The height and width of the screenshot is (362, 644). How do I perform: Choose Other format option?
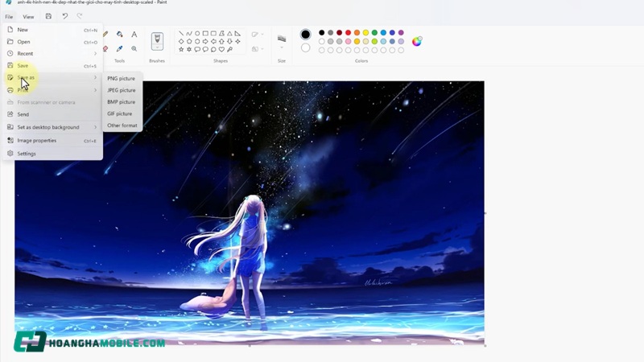pos(122,125)
